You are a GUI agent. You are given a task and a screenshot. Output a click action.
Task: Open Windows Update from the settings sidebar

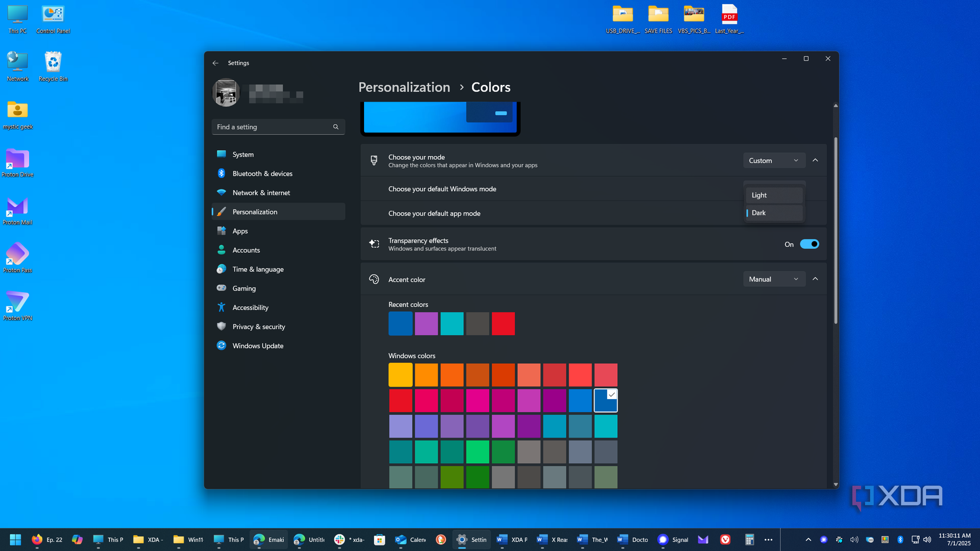258,346
